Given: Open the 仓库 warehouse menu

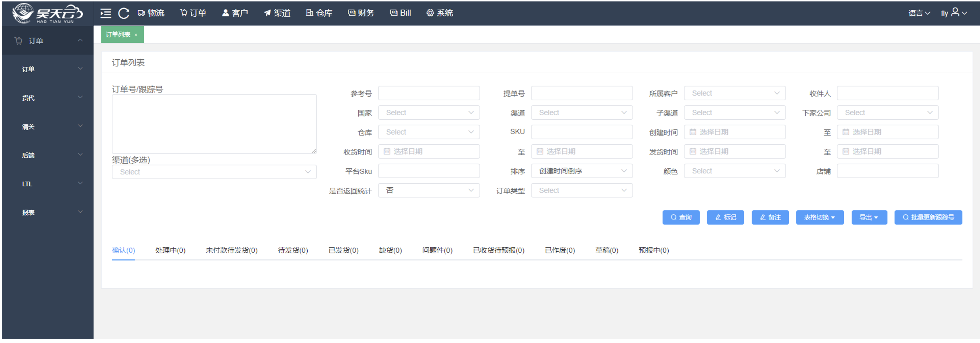Looking at the screenshot, I should (x=319, y=13).
